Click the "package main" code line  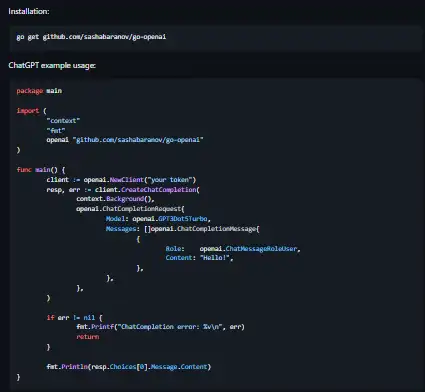pos(39,91)
